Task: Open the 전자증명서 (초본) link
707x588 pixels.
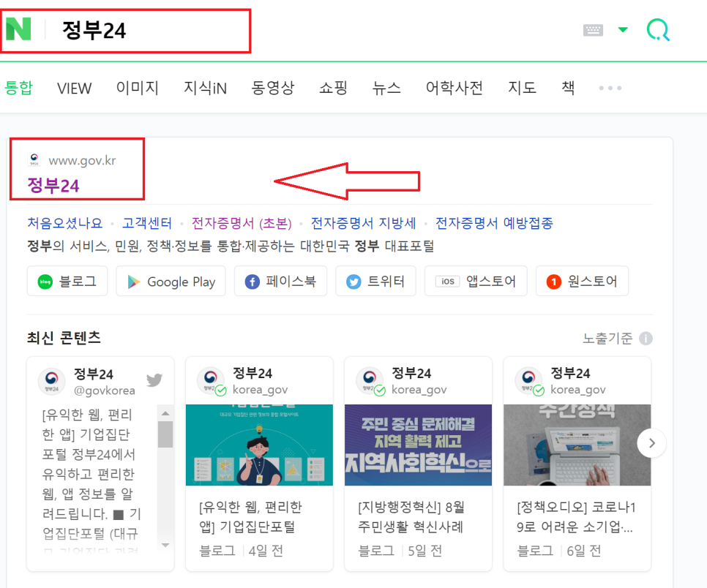Action: point(242,223)
